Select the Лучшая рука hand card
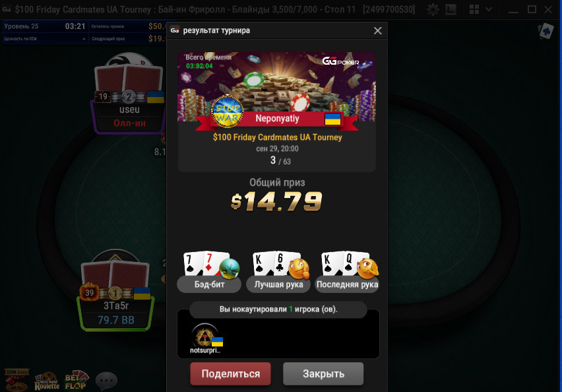This screenshot has width=562, height=392. 278,272
